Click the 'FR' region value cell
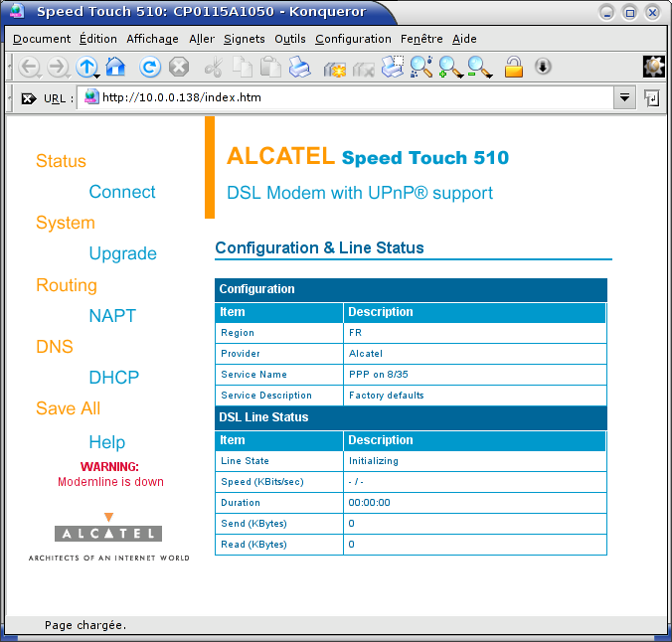Screen dimensions: 672x642 click(475, 333)
